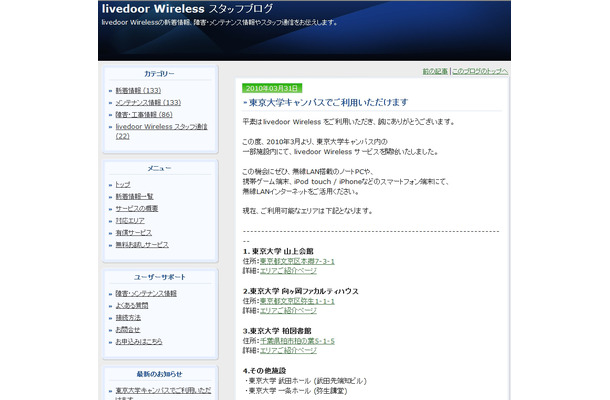
Task: Open address link 東京都文京区本郷7-3-1
Action: [297, 261]
